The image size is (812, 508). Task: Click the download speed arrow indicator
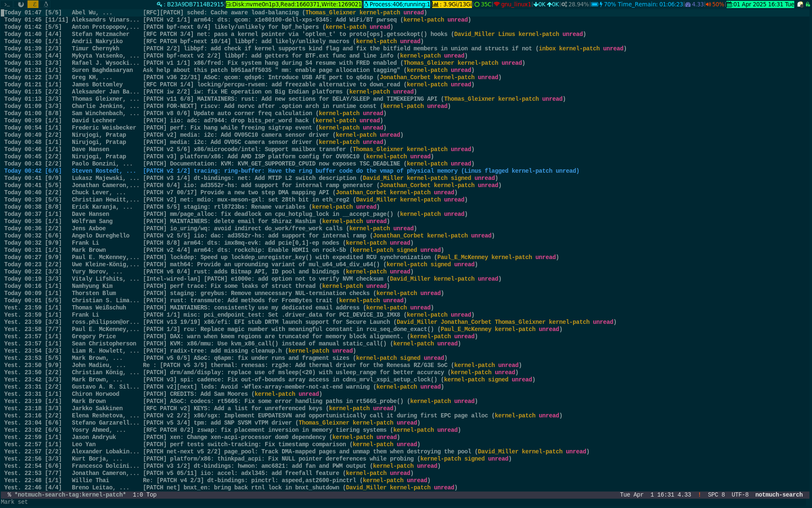click(539, 4)
